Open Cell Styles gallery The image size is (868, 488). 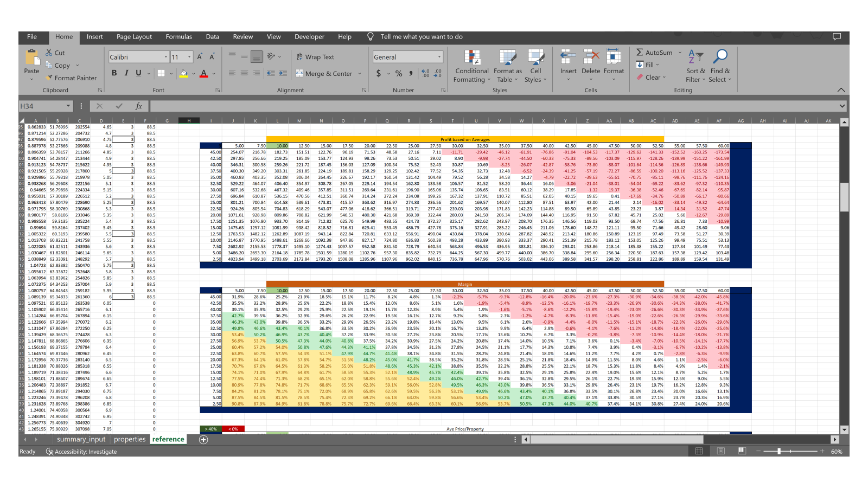pyautogui.click(x=535, y=66)
